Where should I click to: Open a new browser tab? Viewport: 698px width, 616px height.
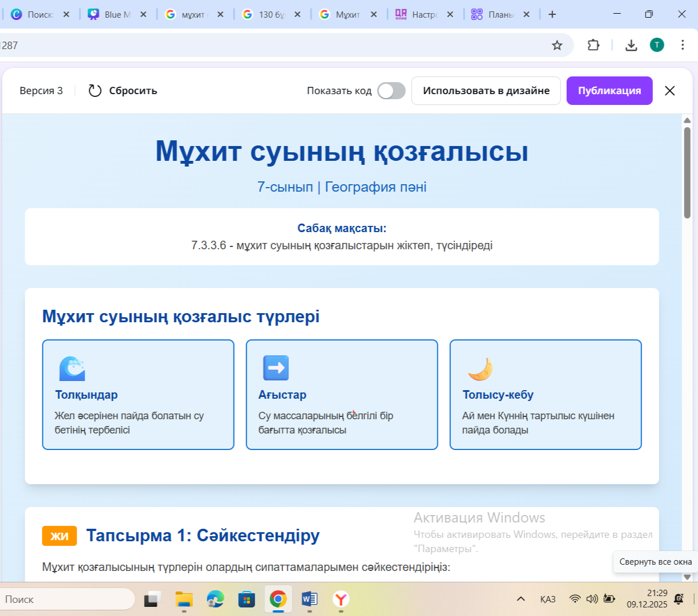pyautogui.click(x=552, y=14)
